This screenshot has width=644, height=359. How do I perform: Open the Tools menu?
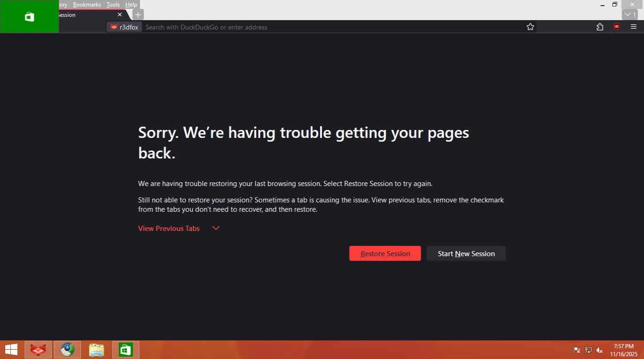[113, 5]
